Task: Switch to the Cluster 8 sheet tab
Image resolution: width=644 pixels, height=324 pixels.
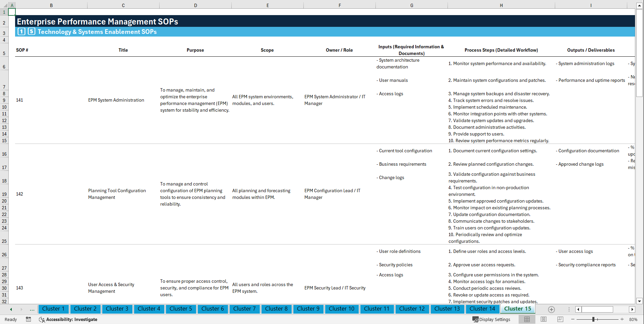Action: [276, 309]
